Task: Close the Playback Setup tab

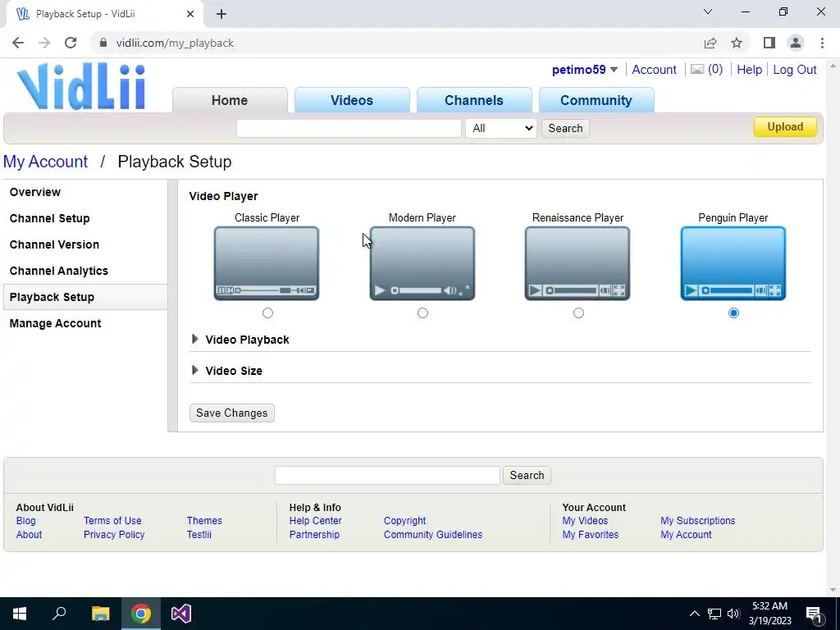Action: click(x=190, y=14)
